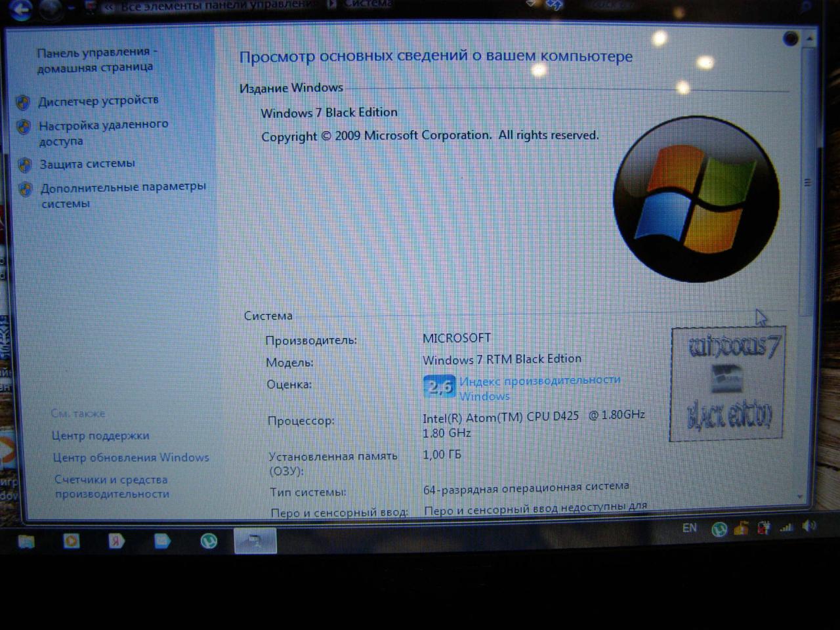Click the Производитель: label
This screenshot has height=630, width=840.
pyautogui.click(x=311, y=340)
